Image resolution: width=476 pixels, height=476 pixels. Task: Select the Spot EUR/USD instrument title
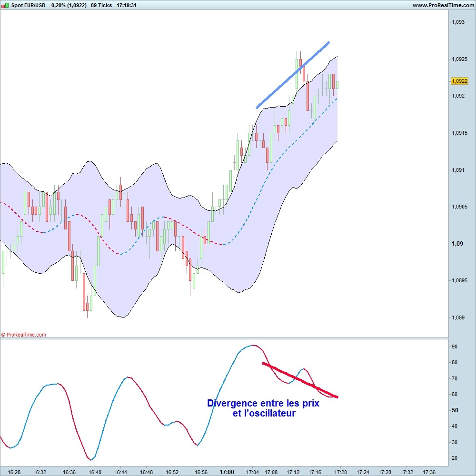[x=28, y=5]
